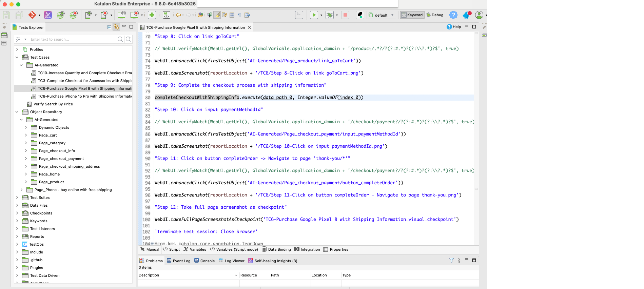Open the Data Binding tab
Viewport: 644px width, 289px height.
point(276,249)
